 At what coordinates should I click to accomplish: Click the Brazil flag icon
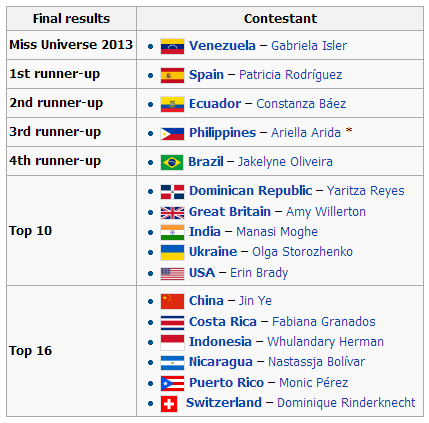pyautogui.click(x=172, y=162)
